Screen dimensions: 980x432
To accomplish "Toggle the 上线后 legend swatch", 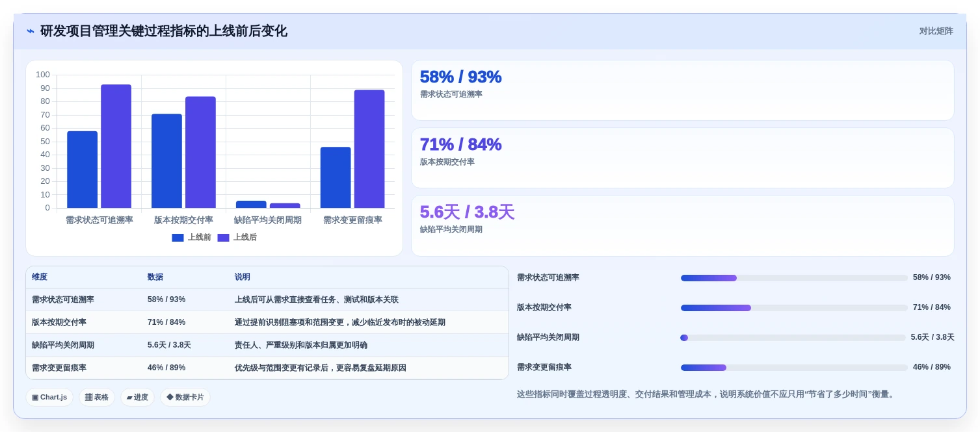I will pyautogui.click(x=223, y=238).
